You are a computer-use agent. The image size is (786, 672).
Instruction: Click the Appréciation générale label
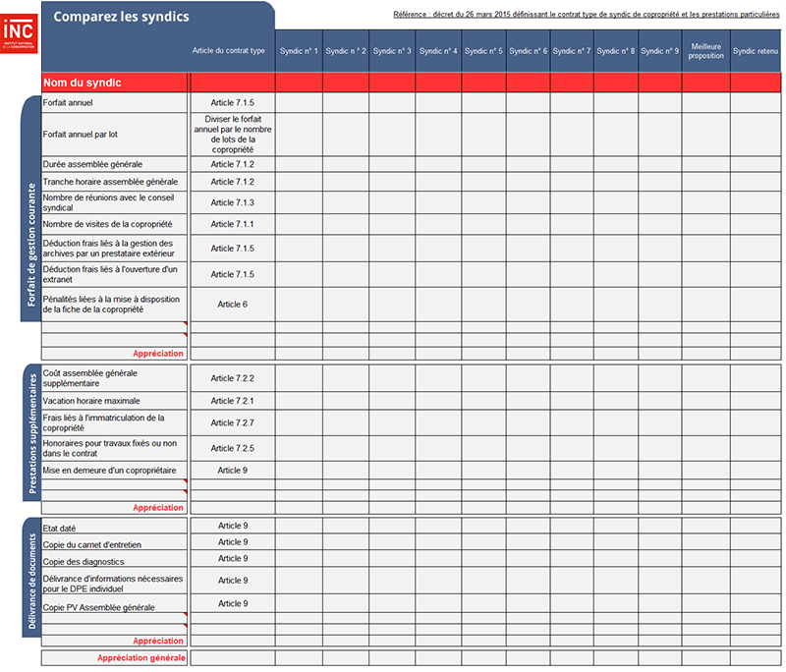[x=140, y=657]
